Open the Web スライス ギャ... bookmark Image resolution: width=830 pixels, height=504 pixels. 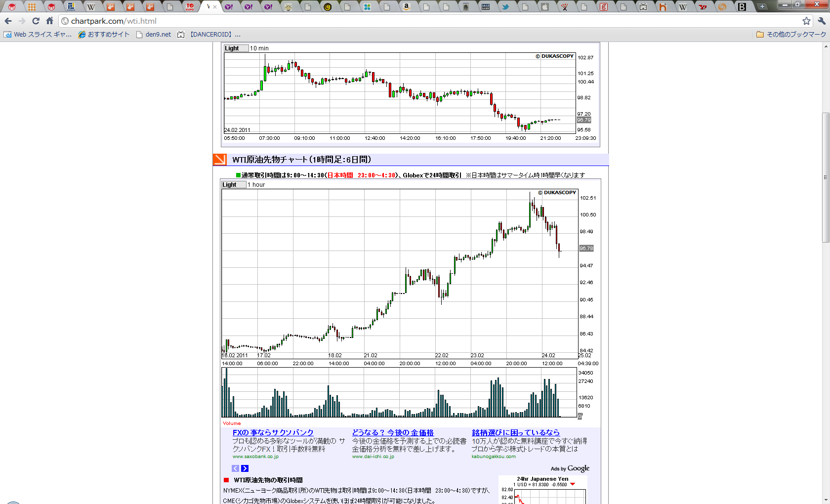pyautogui.click(x=38, y=35)
